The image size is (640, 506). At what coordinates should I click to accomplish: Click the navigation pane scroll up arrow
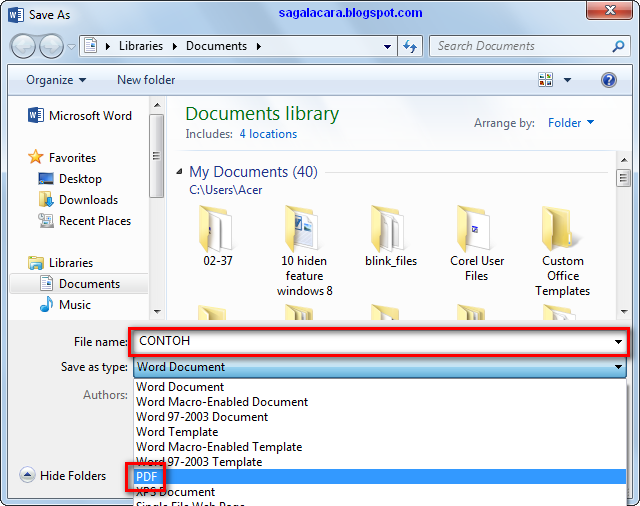[157, 105]
